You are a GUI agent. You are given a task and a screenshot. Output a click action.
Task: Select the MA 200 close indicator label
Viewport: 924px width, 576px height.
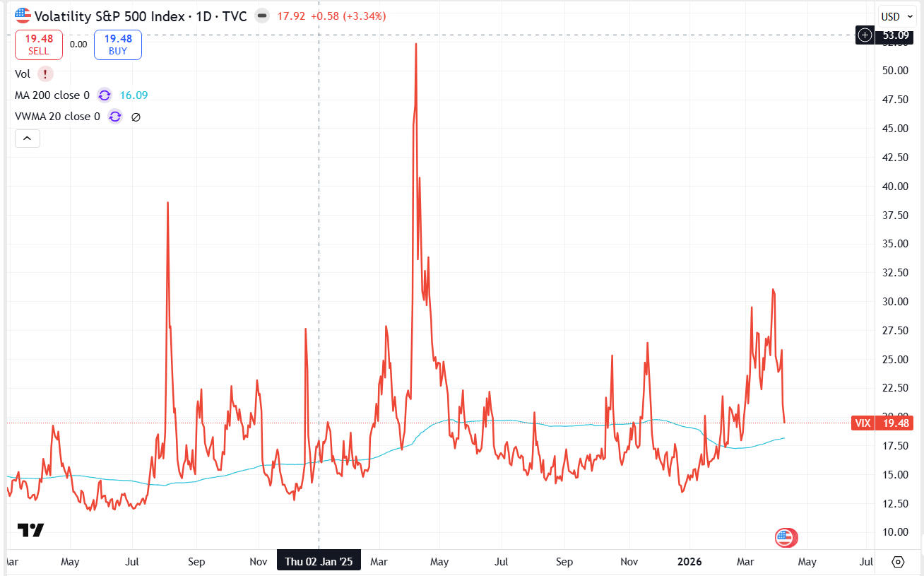(x=52, y=95)
